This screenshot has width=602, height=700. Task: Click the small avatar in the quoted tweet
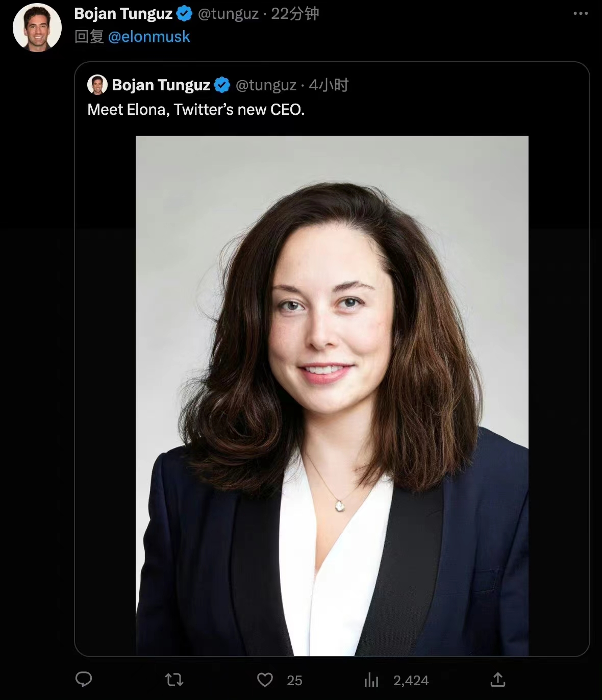pos(97,85)
